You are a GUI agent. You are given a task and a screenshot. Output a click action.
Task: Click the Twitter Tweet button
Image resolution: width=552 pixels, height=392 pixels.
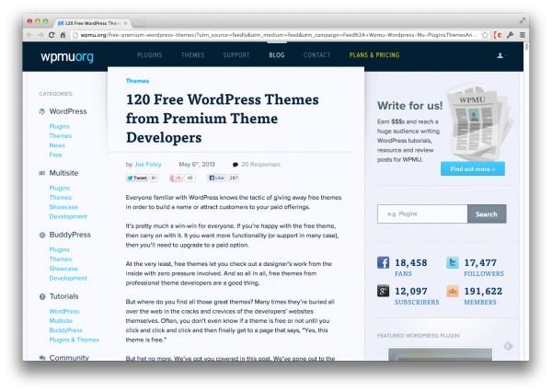click(x=137, y=178)
